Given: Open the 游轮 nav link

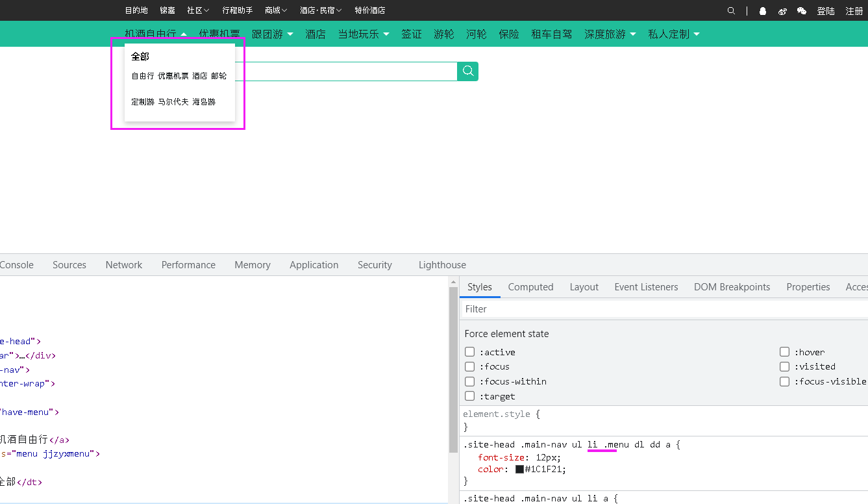Looking at the screenshot, I should tap(444, 34).
